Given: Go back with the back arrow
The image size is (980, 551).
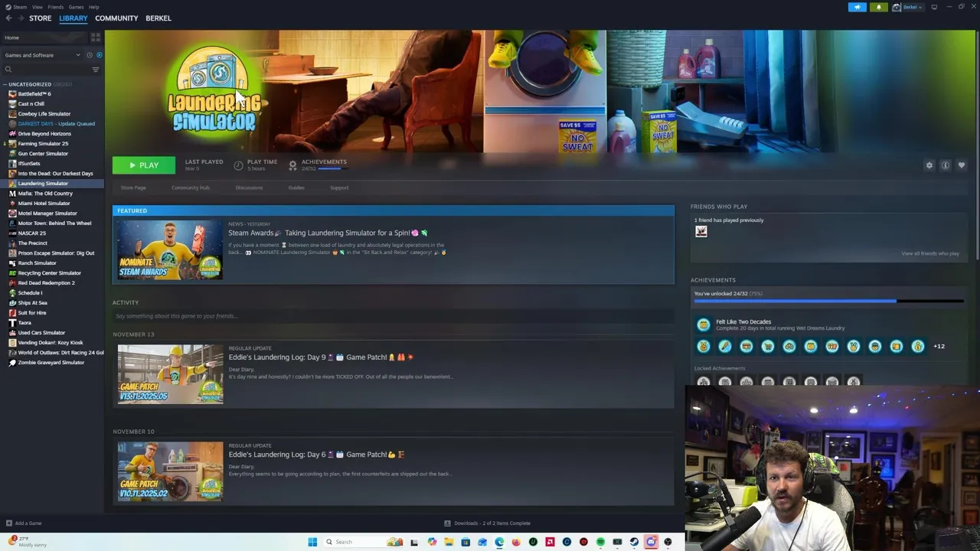Looking at the screenshot, I should [8, 18].
